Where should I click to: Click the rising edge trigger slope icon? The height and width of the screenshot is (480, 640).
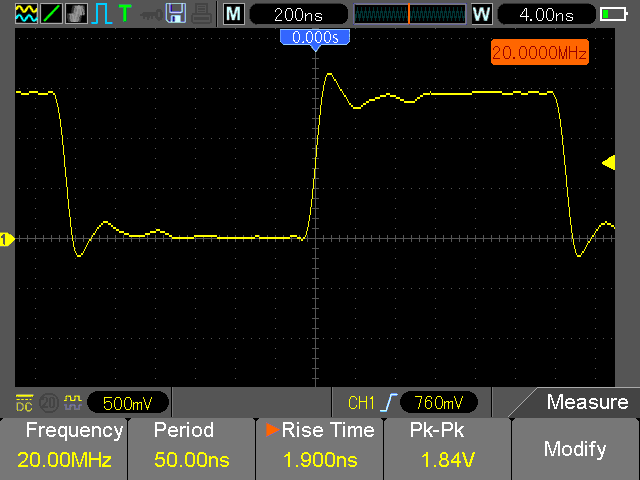tap(389, 403)
